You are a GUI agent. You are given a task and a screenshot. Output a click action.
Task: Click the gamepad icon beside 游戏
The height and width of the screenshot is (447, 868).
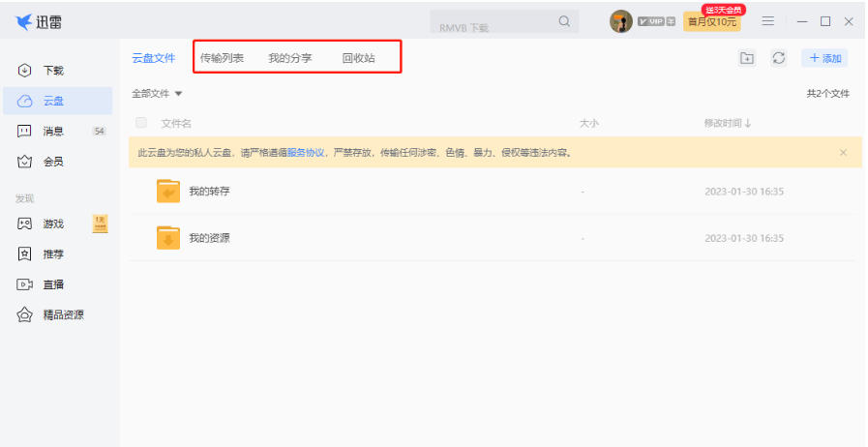pyautogui.click(x=24, y=223)
